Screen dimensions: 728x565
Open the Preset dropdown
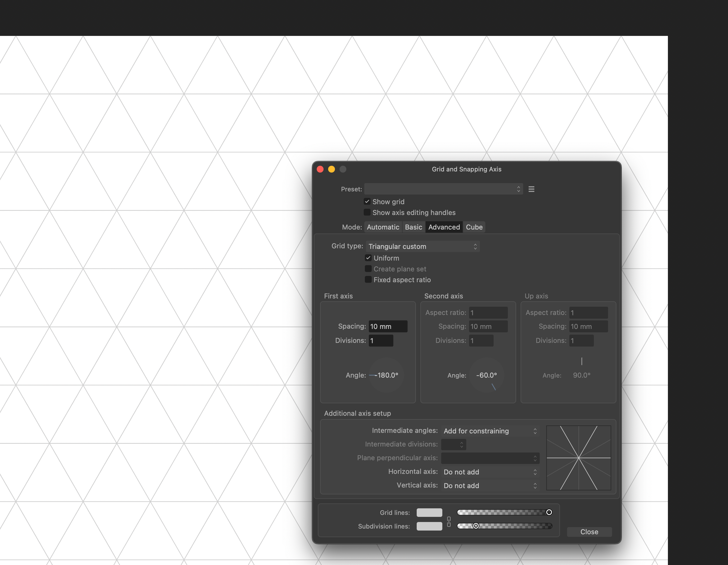coord(443,189)
